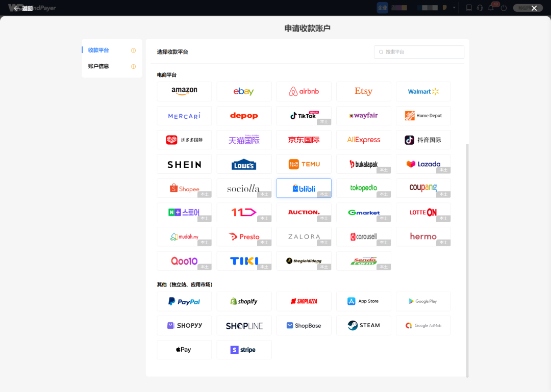Choose the TikTok local platform card
Viewport: 551px width, 392px height.
[304, 116]
